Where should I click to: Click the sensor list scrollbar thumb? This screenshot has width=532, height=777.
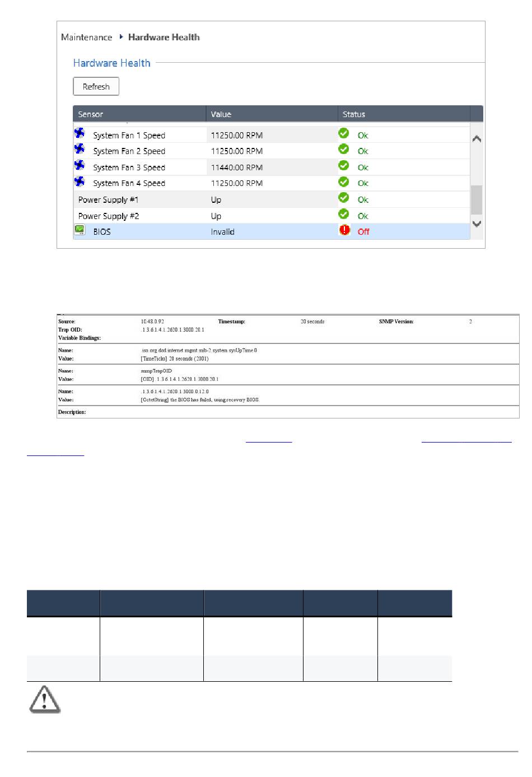tap(477, 200)
